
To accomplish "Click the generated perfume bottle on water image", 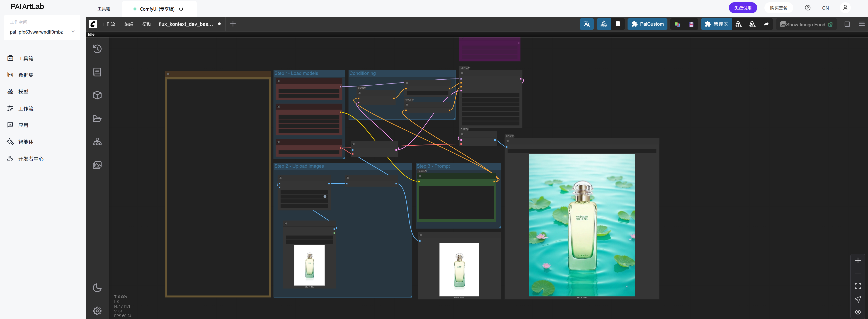I will click(x=582, y=225).
